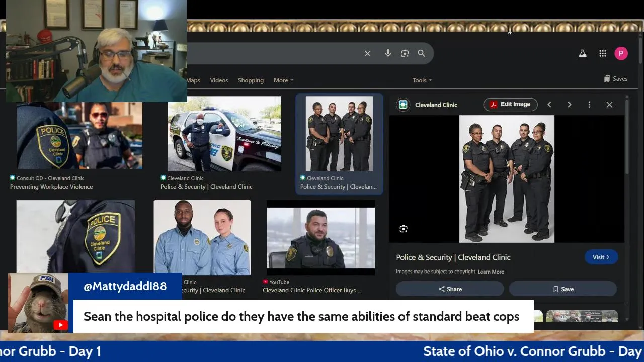The image size is (644, 362).
Task: Click the YouTube logo on chat avatar
Action: point(61,325)
